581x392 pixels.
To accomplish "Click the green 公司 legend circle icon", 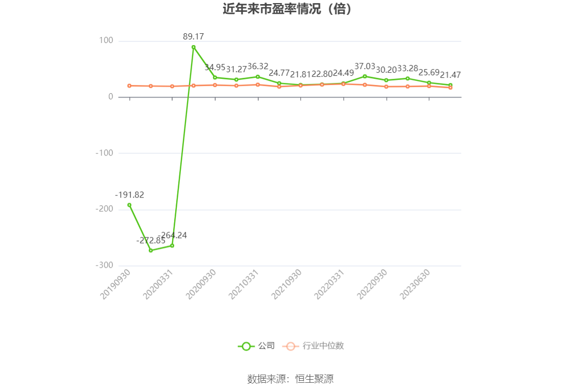I will point(246,346).
